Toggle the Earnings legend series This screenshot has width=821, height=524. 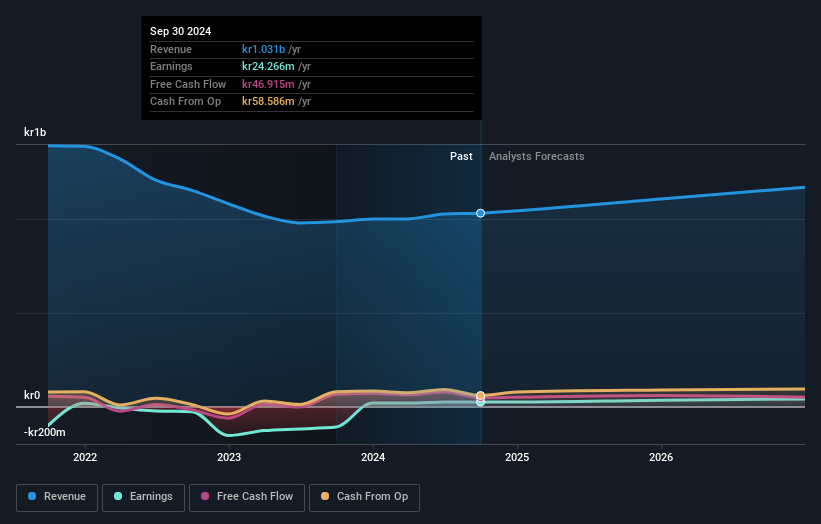click(143, 497)
